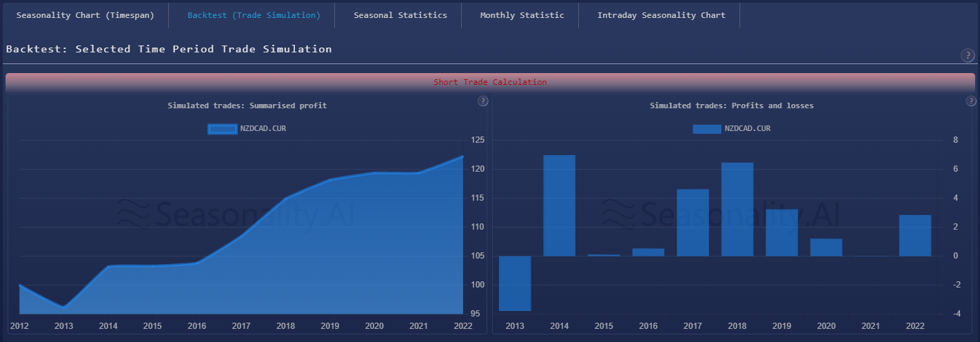980x342 pixels.
Task: Click help icon on Profits and losses chart
Action: tap(971, 101)
